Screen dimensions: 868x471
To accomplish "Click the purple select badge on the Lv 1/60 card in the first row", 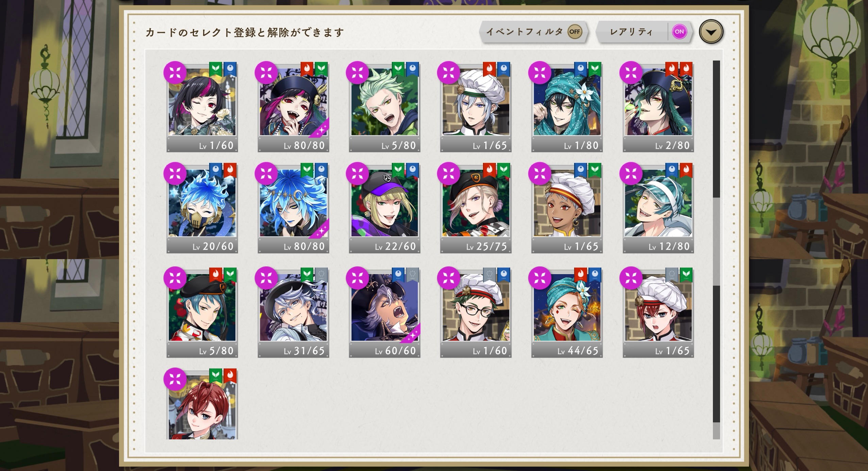I will 175,72.
